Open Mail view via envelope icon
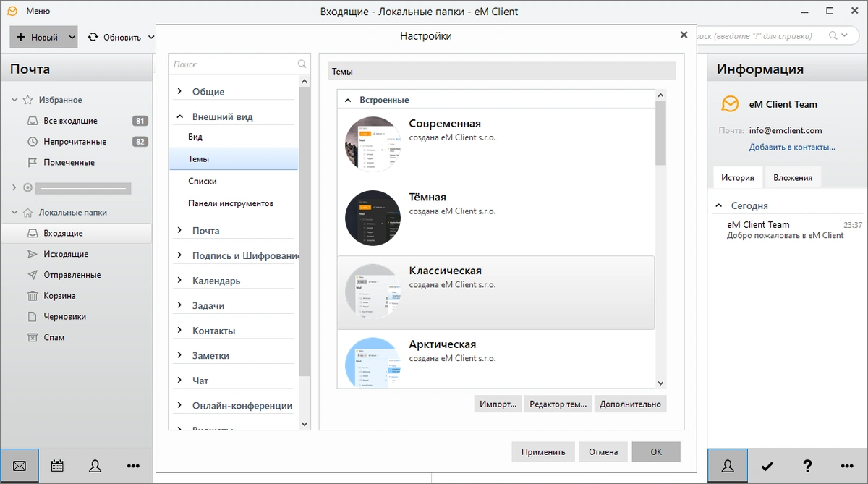 (x=20, y=467)
